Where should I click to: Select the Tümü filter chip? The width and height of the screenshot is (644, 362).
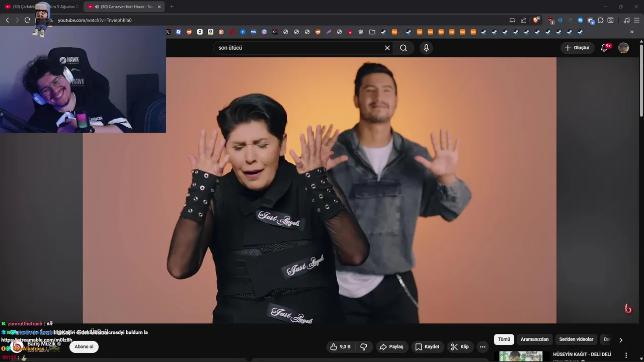(x=504, y=339)
